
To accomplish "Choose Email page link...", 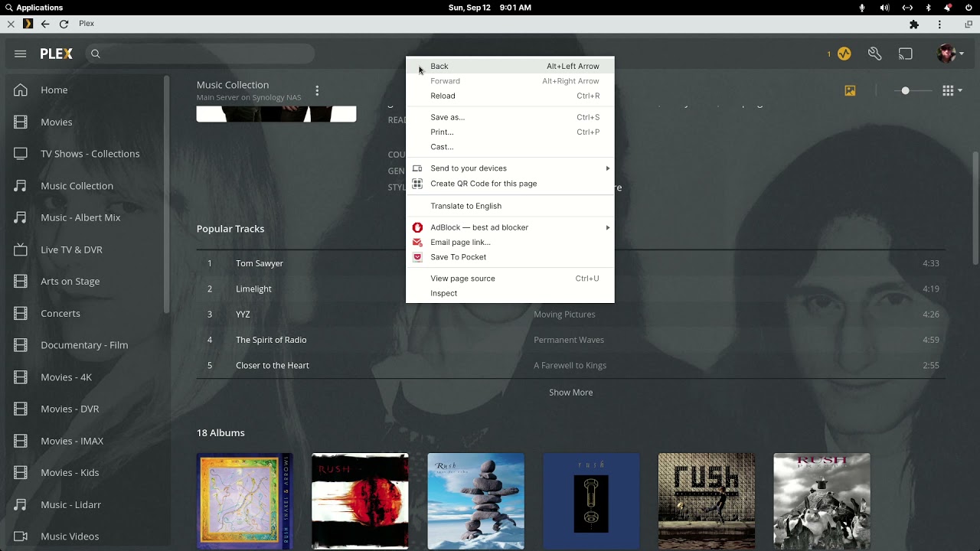I will pyautogui.click(x=510, y=242).
